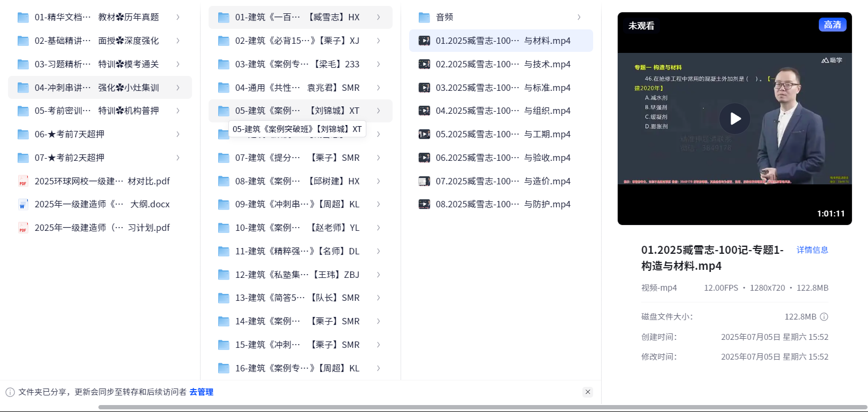Expand chevron for 音频 folder
868x412 pixels.
(579, 17)
